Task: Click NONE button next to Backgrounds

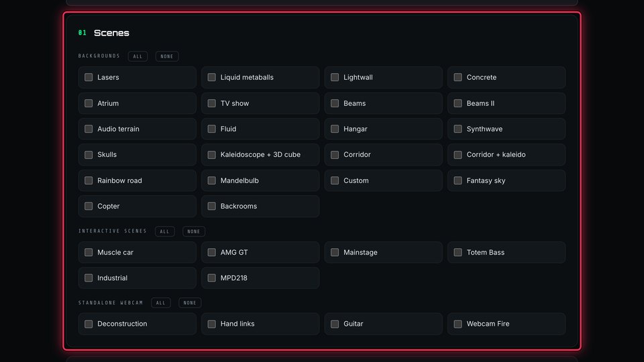Action: [167, 56]
